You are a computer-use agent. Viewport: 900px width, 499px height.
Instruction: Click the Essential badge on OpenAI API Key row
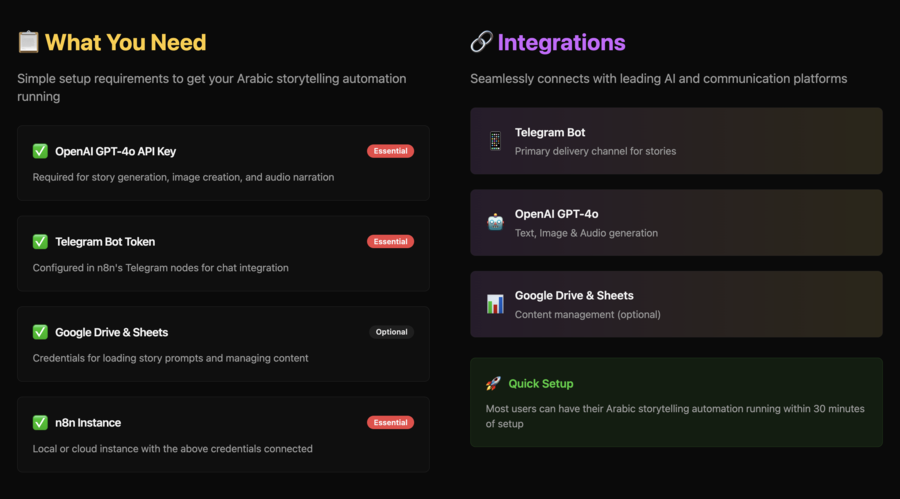click(x=390, y=151)
